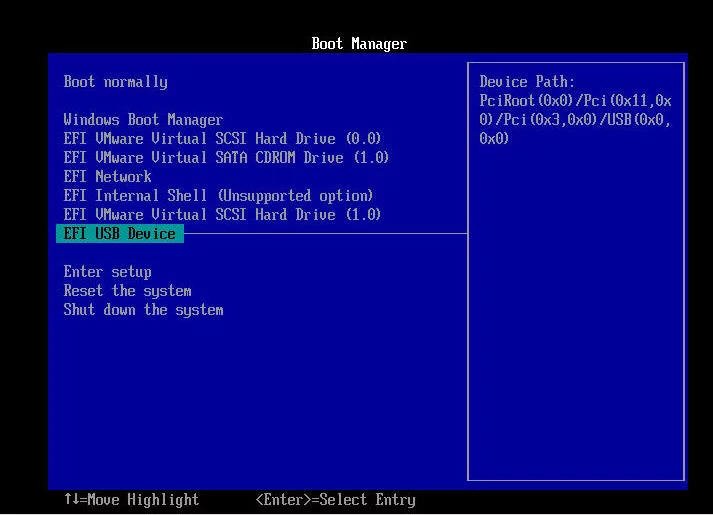Click the ↑↓=Move Highlight hint
This screenshot has width=713, height=515.
click(131, 500)
